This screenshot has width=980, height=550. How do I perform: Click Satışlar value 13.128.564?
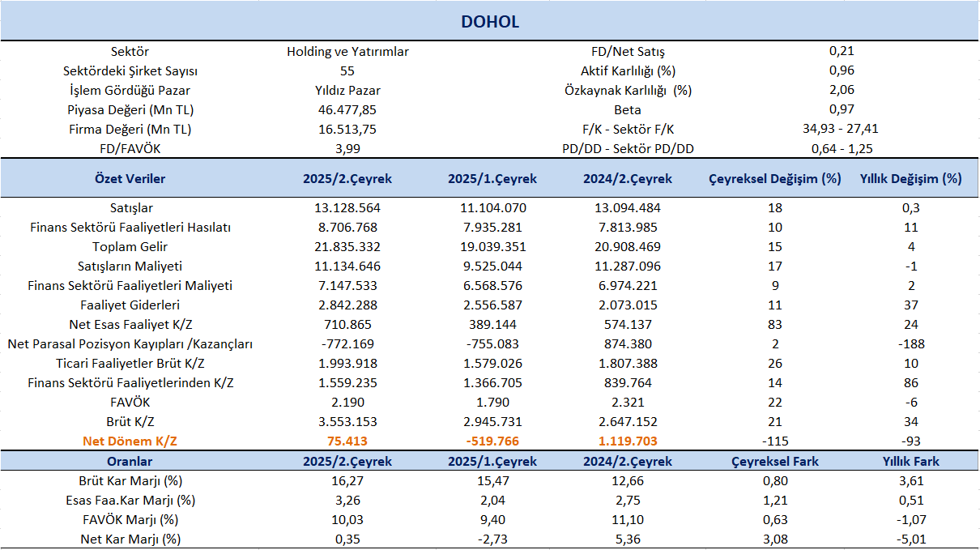[x=347, y=207]
